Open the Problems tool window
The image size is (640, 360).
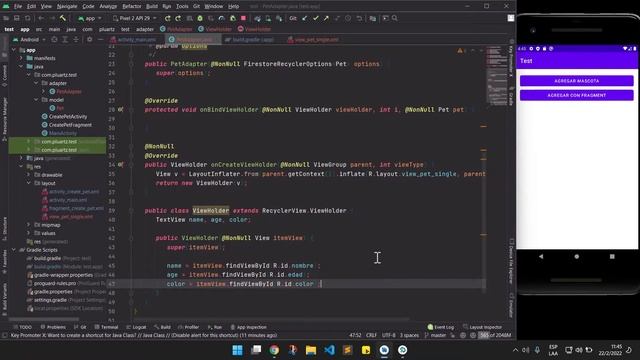(53, 327)
